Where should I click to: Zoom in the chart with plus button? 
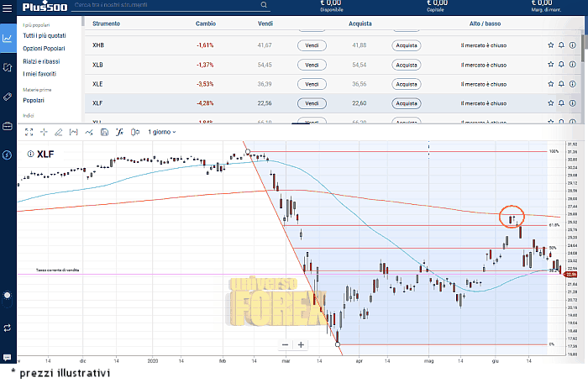(x=302, y=344)
